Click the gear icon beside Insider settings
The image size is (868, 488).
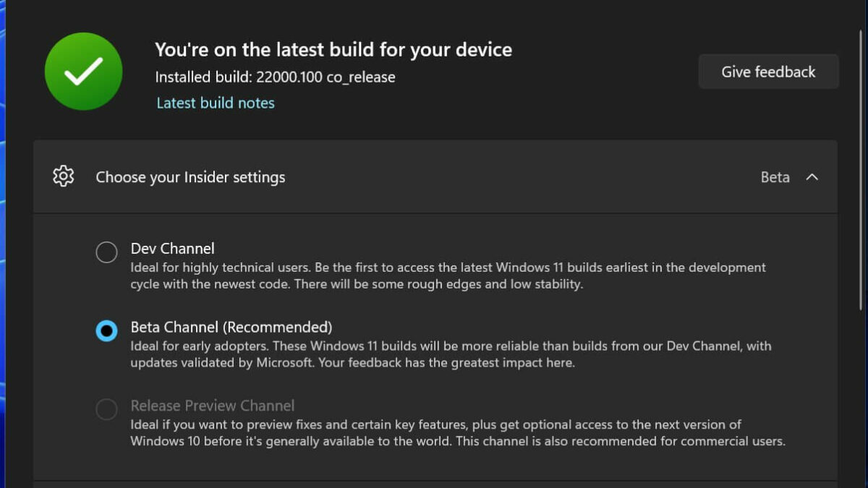(64, 176)
